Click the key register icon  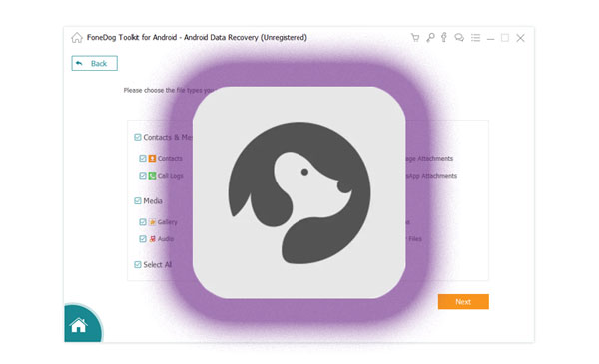[430, 37]
